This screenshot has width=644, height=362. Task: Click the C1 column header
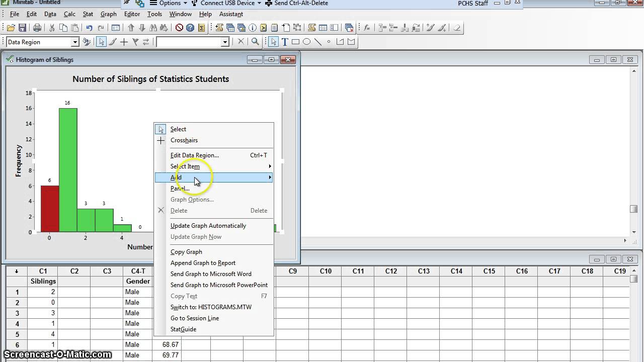[43, 271]
